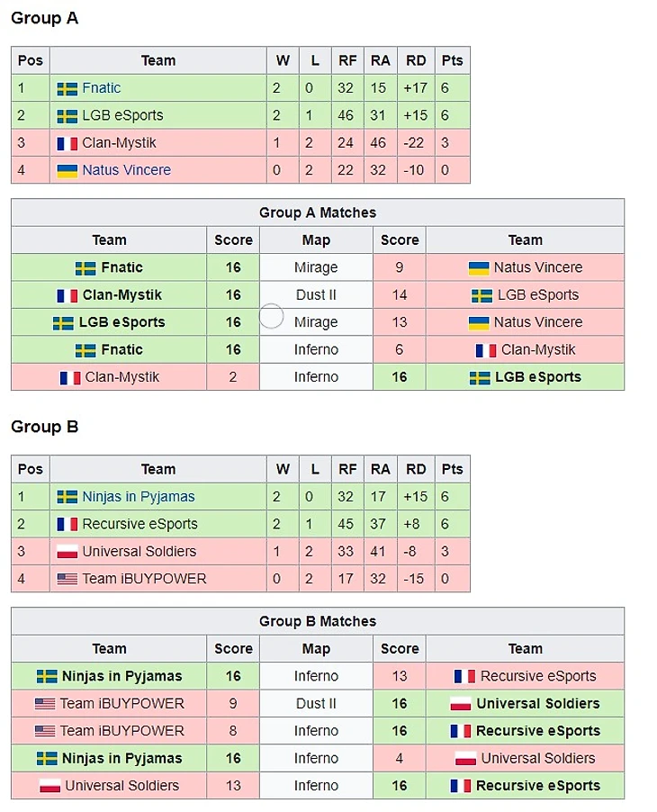Open the Natus Vincere link in Group A standings
The width and height of the screenshot is (657, 812).
(x=126, y=170)
